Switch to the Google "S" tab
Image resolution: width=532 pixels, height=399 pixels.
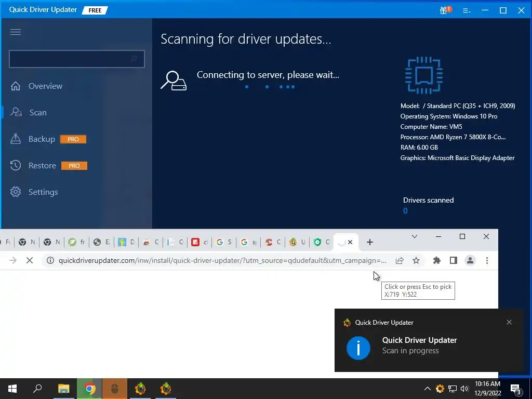point(223,242)
